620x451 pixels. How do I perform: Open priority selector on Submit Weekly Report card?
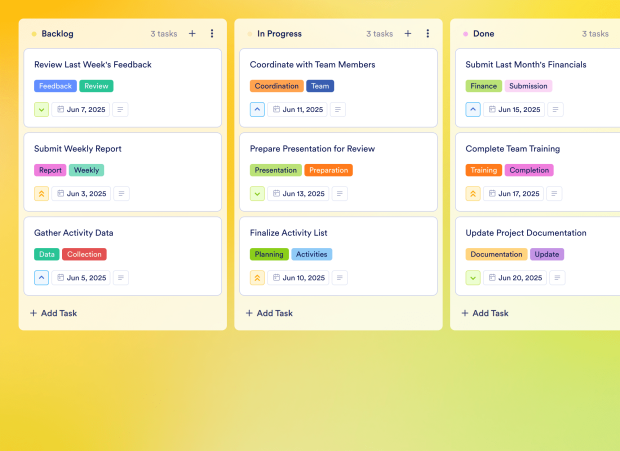click(41, 194)
